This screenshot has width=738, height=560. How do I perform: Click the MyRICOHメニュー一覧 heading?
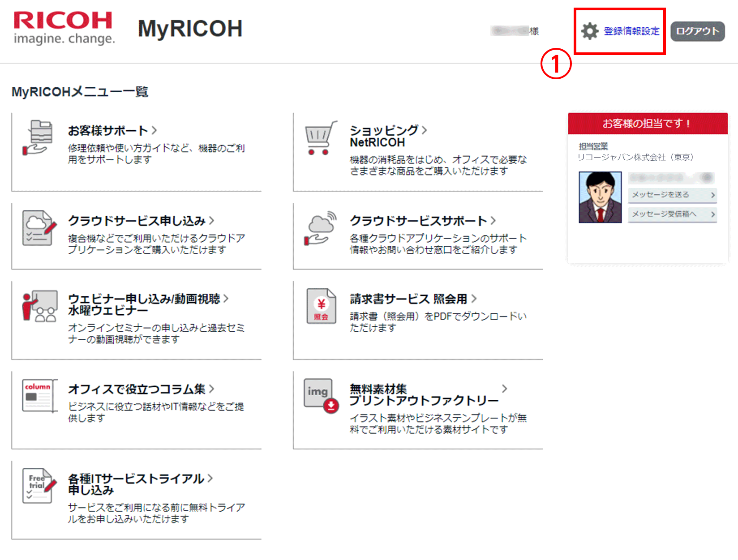pyautogui.click(x=80, y=92)
